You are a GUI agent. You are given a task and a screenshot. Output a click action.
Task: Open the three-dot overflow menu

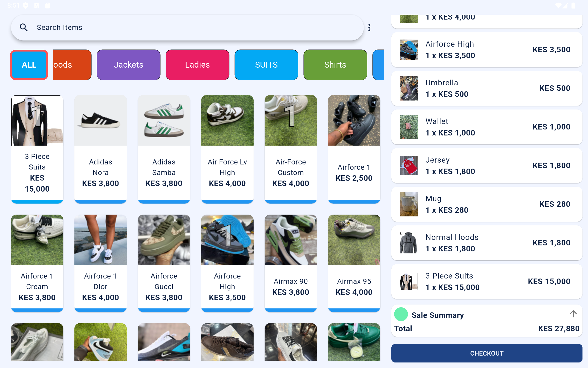(x=369, y=28)
